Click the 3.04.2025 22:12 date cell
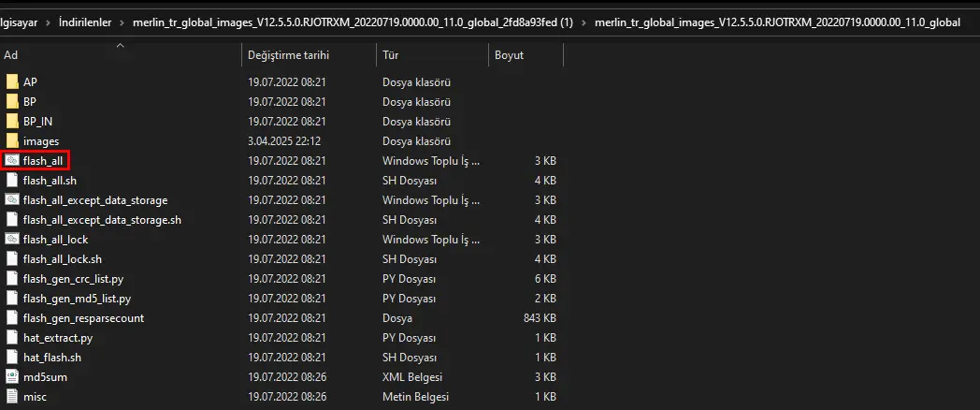980x410 pixels. (x=283, y=140)
